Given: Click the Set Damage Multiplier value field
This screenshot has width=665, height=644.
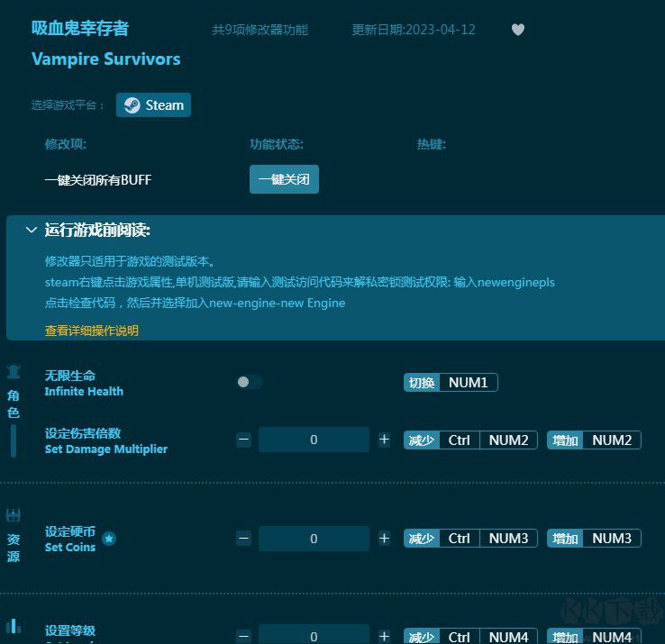Looking at the screenshot, I should [314, 440].
